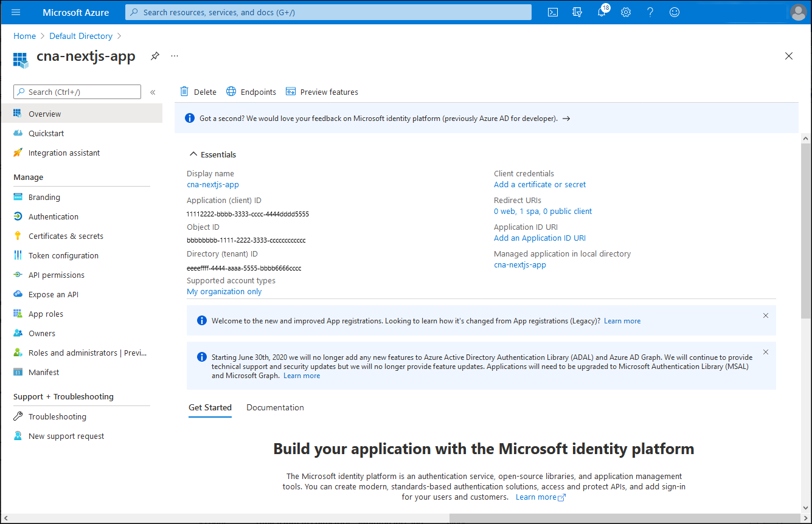This screenshot has height=524, width=812.
Task: Click Roles and administrators icon
Action: click(18, 353)
